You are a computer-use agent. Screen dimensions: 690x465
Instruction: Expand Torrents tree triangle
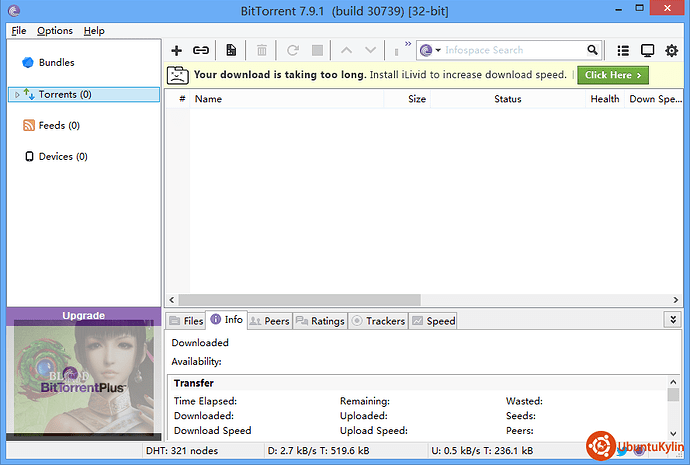(x=17, y=95)
